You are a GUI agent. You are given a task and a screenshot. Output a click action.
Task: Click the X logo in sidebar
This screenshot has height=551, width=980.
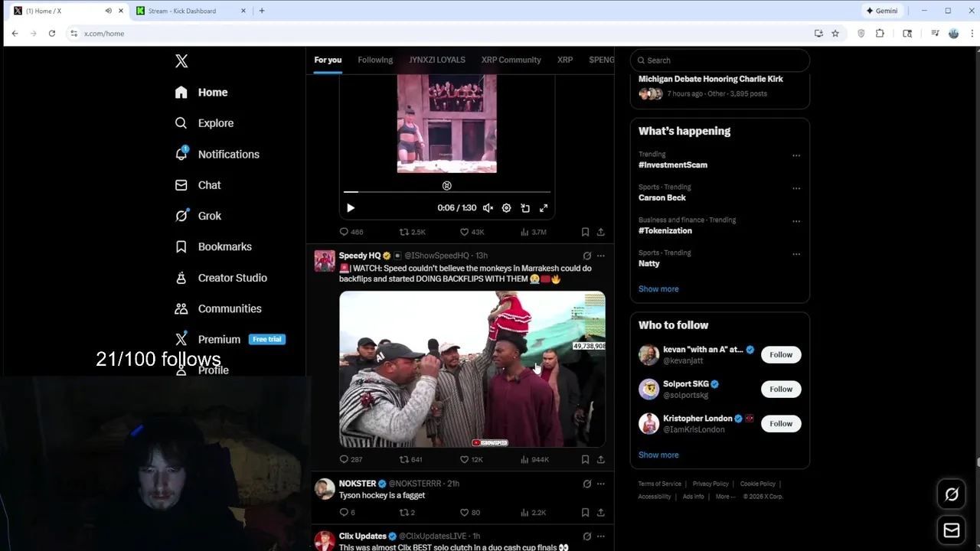[x=181, y=61]
